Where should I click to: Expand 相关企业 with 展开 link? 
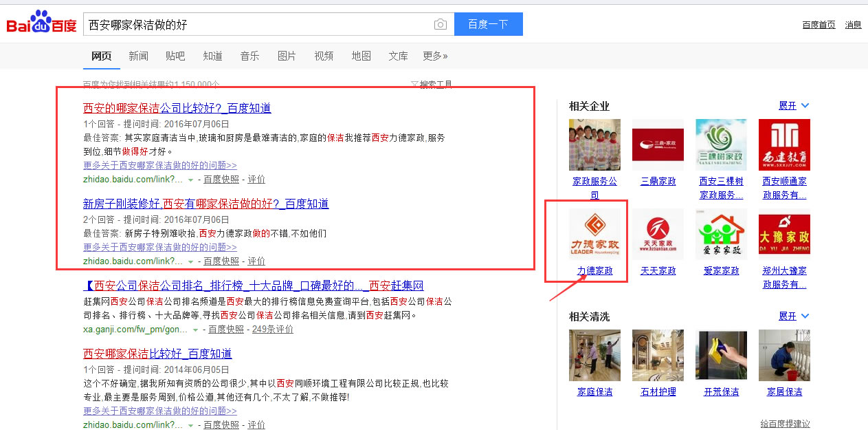pos(794,105)
